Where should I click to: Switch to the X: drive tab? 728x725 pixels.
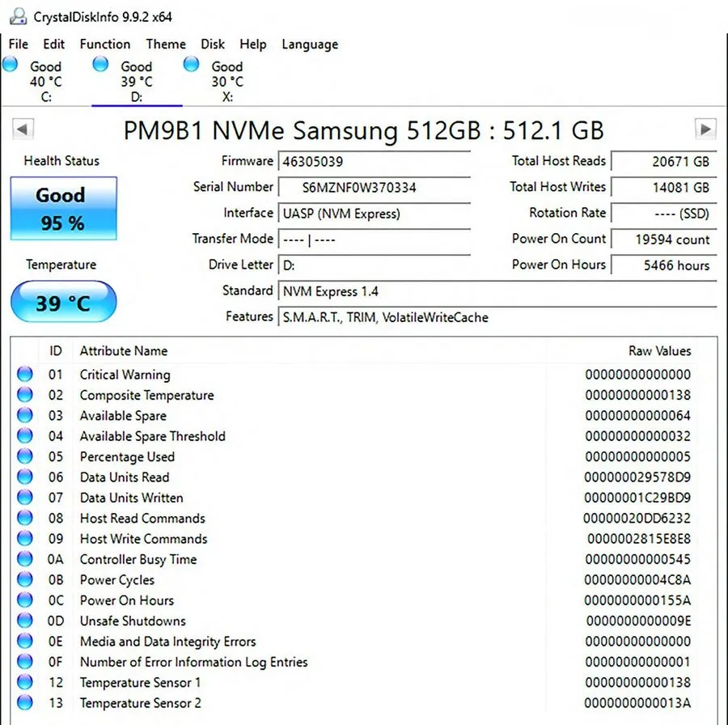227,81
